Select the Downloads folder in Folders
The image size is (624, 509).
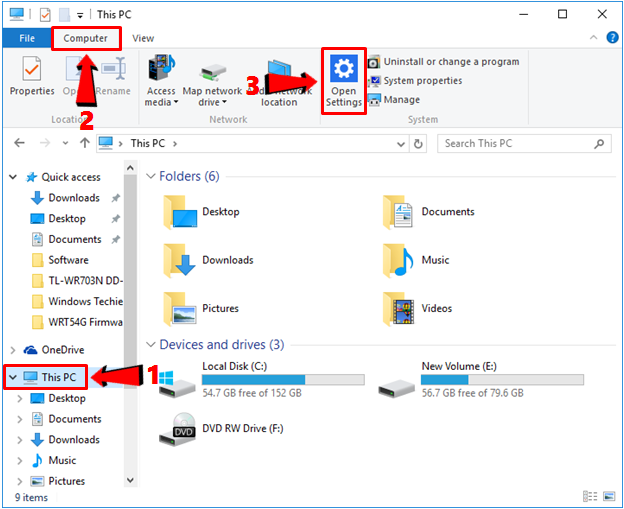209,261
